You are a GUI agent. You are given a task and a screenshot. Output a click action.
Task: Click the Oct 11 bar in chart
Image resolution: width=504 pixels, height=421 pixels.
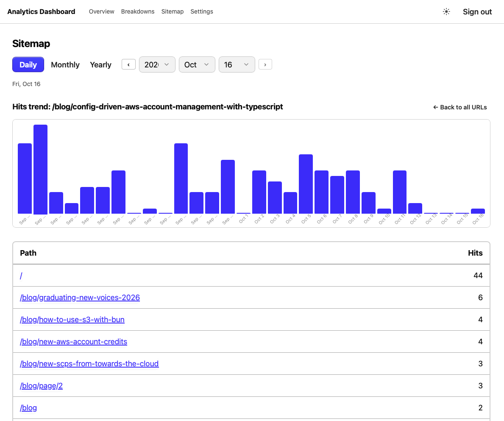400,192
